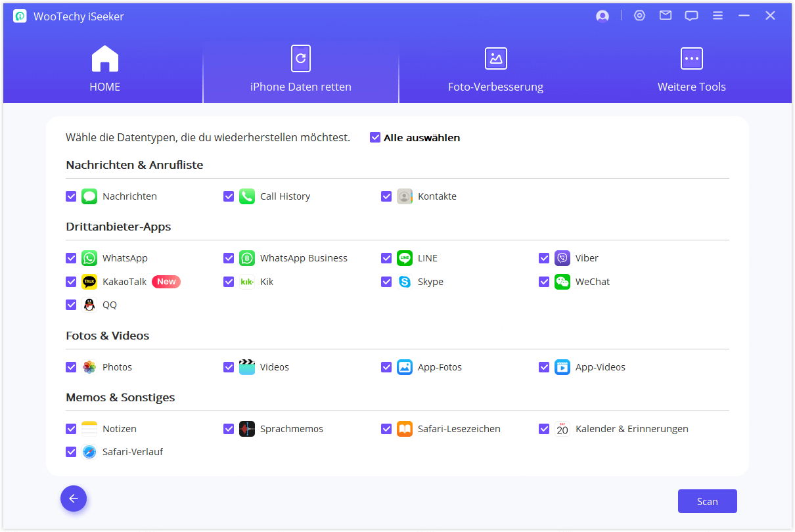Click the WeChat app icon

pyautogui.click(x=562, y=281)
